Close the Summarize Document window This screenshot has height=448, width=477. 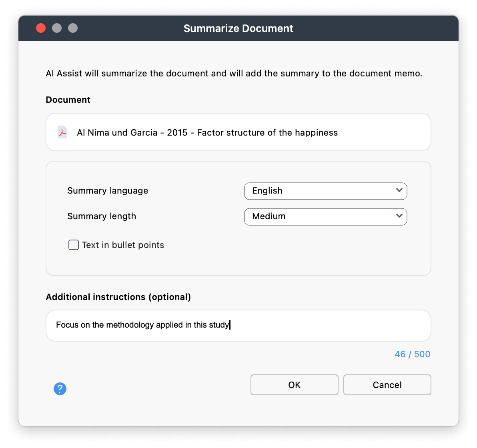point(41,28)
